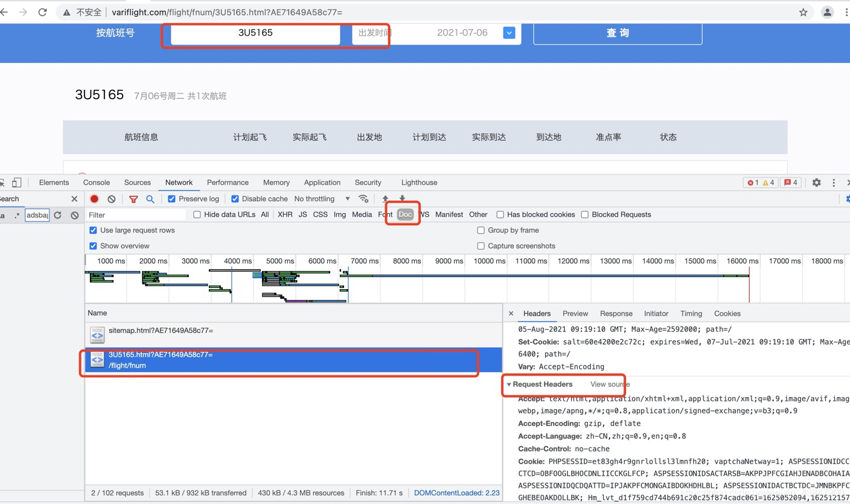This screenshot has width=850, height=504.
Task: Click the issues count badge showing 4
Action: click(x=791, y=182)
